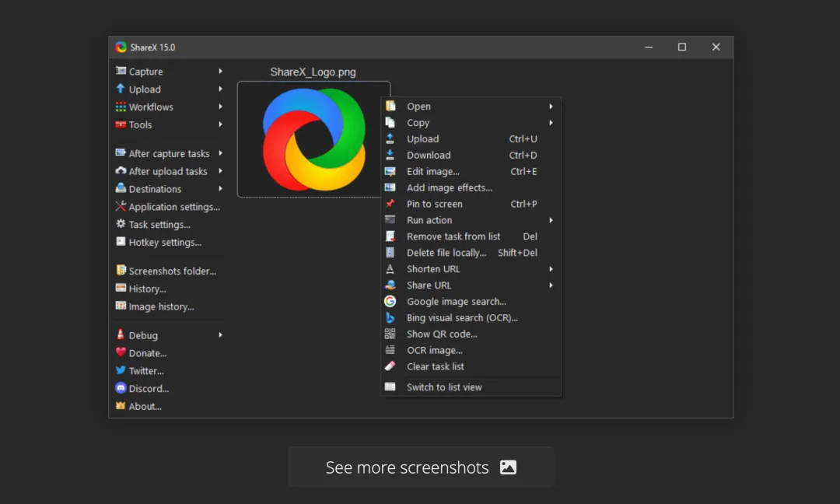Choose Download from the context menu
Screen dimensions: 840x504
[471, 155]
